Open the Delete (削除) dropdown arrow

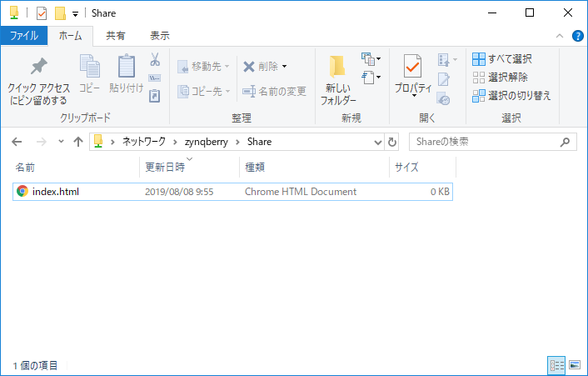(x=284, y=66)
